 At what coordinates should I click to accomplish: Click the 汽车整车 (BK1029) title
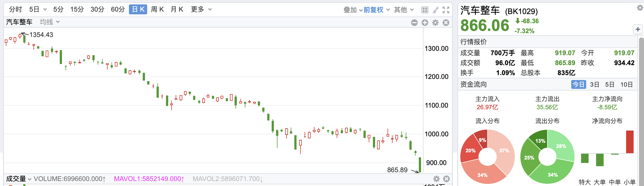(x=499, y=11)
